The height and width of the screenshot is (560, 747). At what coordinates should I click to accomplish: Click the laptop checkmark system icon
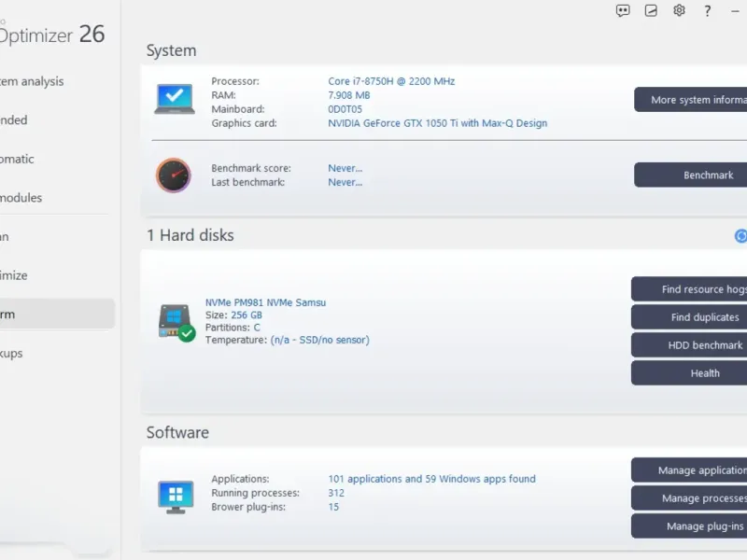175,99
